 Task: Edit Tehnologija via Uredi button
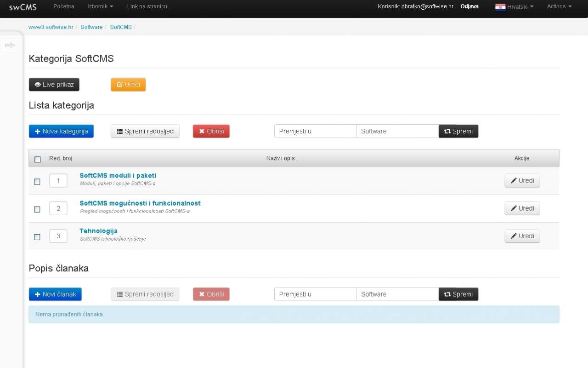coord(522,236)
